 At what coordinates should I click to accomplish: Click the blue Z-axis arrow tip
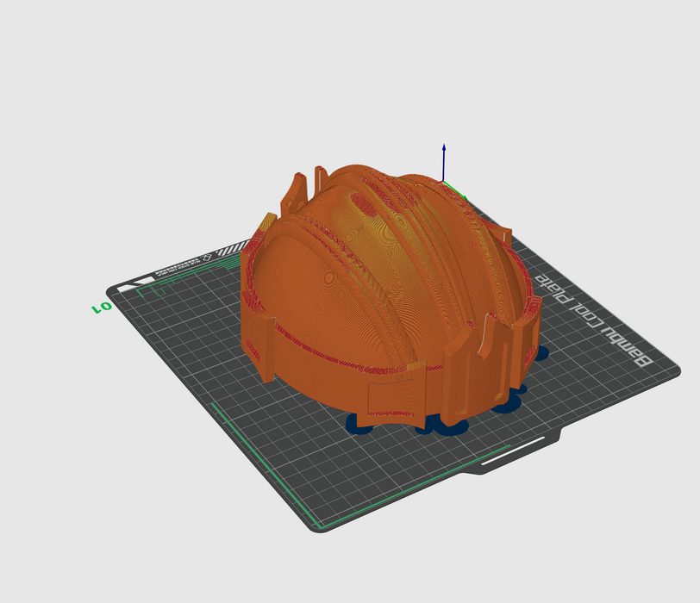[444, 148]
